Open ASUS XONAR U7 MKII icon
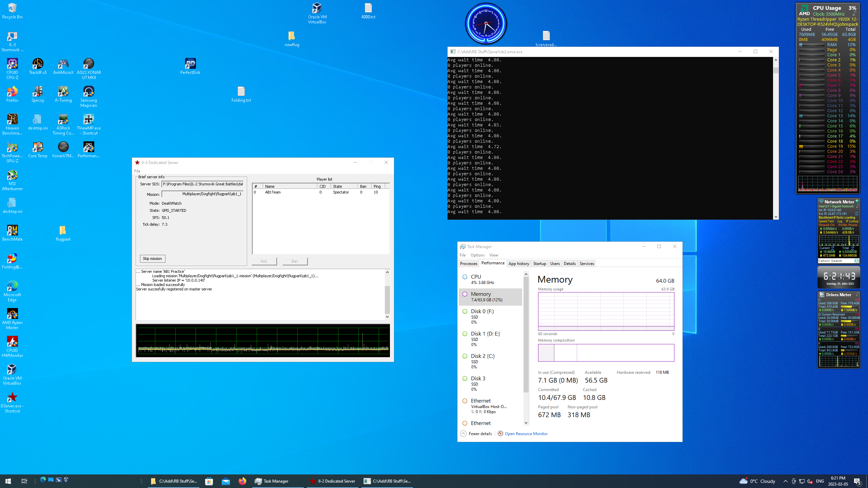868x488 pixels. [89, 69]
